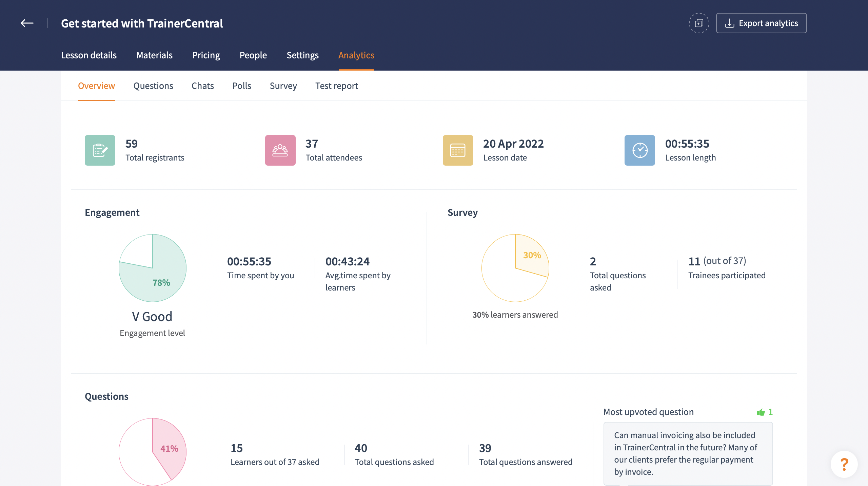Click the dashed circle duplicate icon
Screen dimensions: 868x486
[699, 23]
